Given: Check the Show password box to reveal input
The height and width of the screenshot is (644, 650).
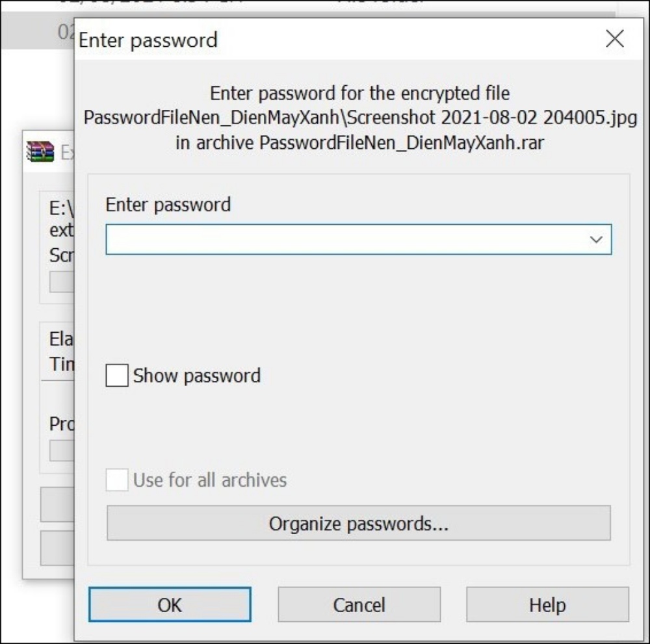Looking at the screenshot, I should point(117,375).
